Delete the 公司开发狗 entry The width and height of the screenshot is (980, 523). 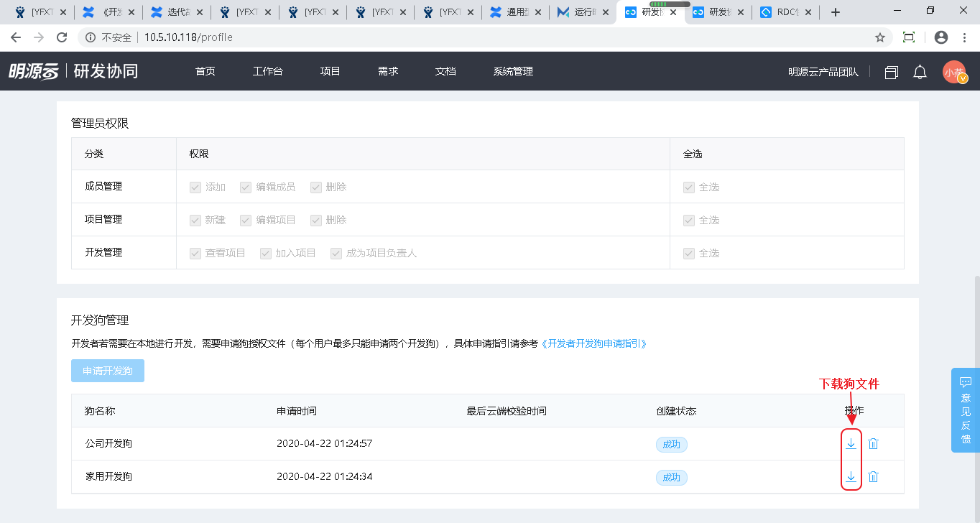click(x=874, y=444)
